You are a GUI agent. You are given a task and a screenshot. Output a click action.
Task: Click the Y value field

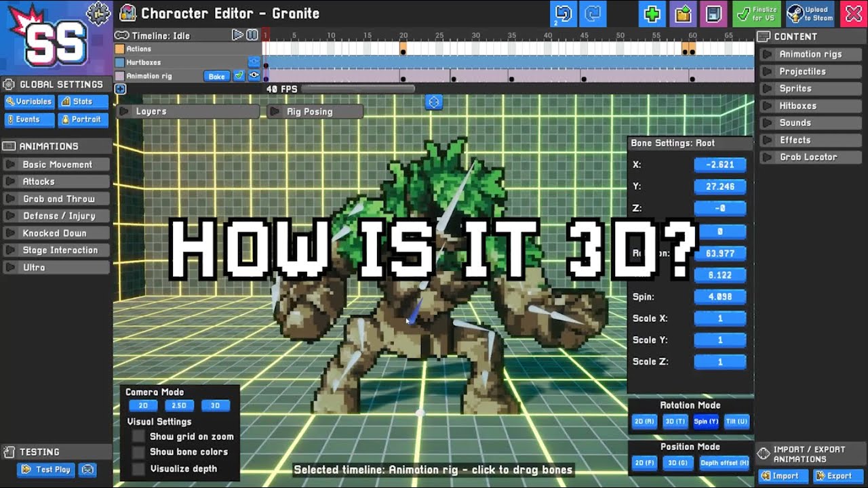[x=720, y=186]
